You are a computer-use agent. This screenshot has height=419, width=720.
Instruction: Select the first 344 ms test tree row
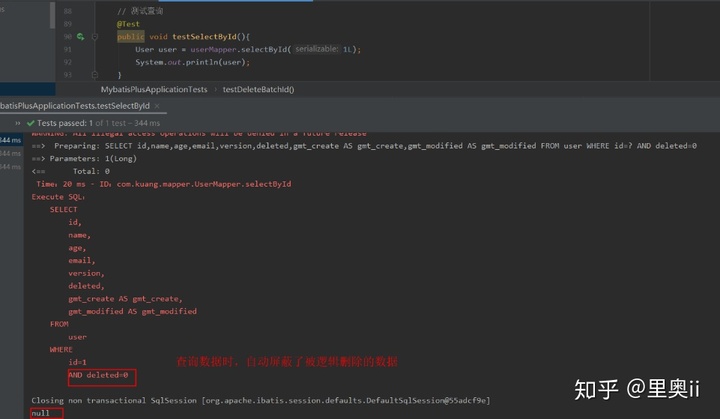point(11,140)
